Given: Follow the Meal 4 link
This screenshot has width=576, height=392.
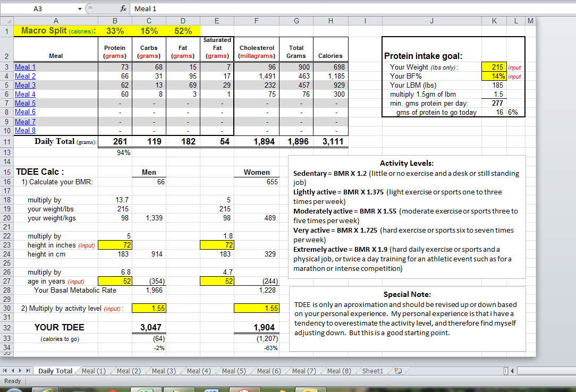Looking at the screenshot, I should (26, 95).
